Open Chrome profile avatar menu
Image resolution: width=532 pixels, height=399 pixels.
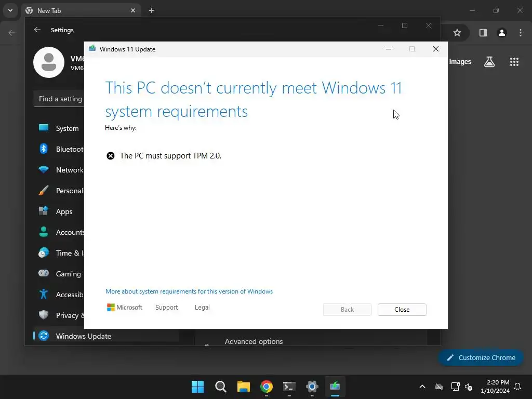pos(502,33)
